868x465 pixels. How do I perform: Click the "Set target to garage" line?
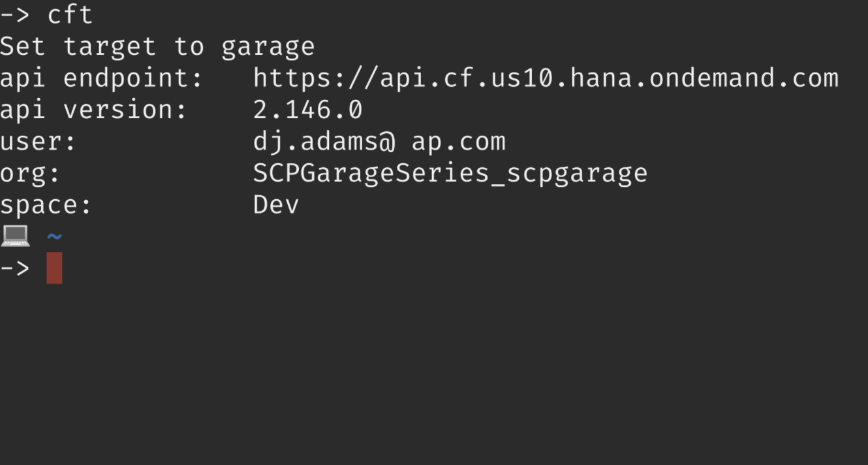(157, 47)
